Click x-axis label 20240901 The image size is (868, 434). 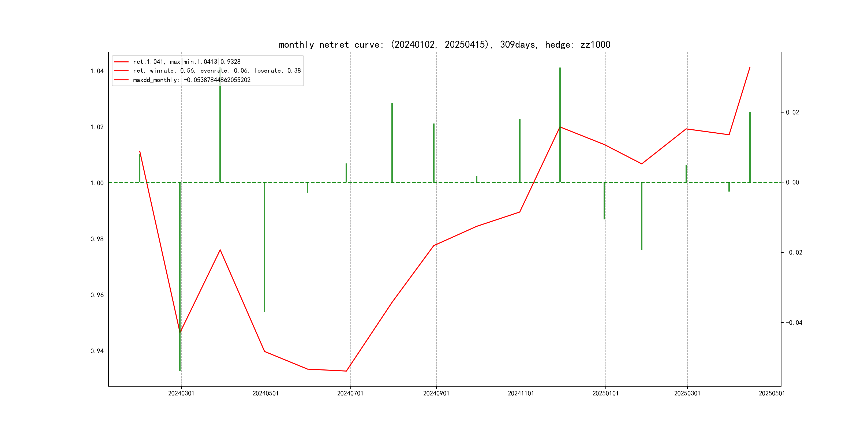pos(436,394)
